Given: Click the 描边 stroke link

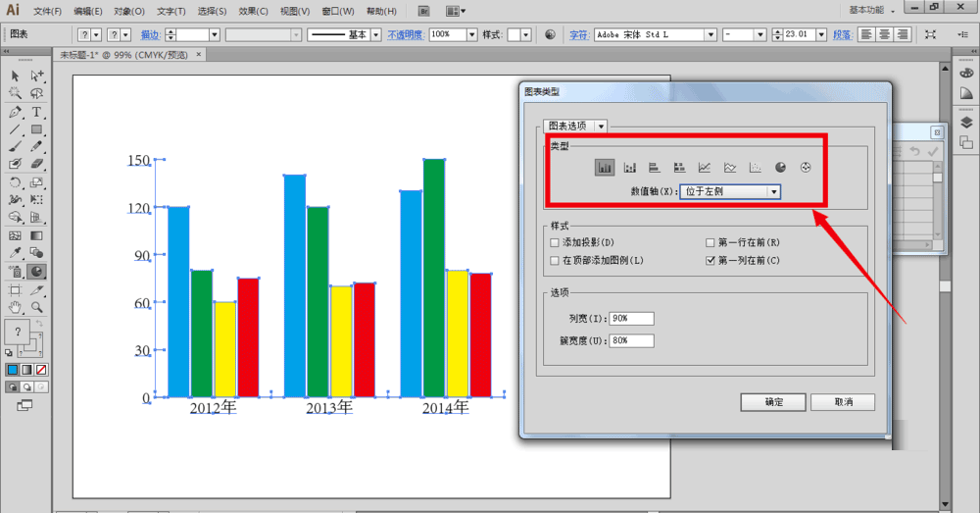Looking at the screenshot, I should [150, 35].
